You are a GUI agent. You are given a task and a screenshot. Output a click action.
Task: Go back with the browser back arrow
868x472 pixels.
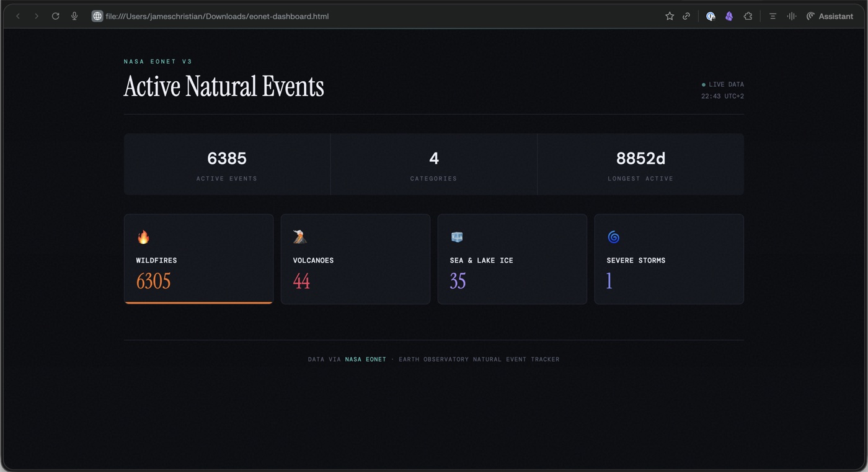click(18, 16)
